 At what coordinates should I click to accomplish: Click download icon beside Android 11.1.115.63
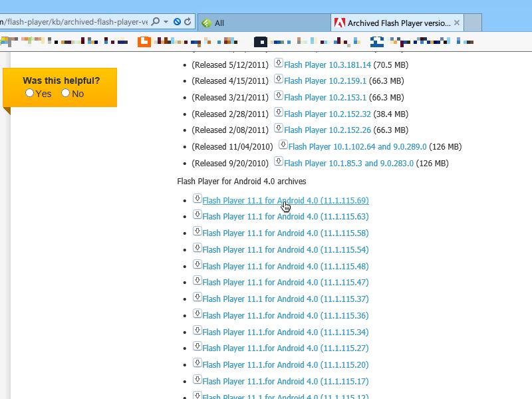pyautogui.click(x=198, y=214)
